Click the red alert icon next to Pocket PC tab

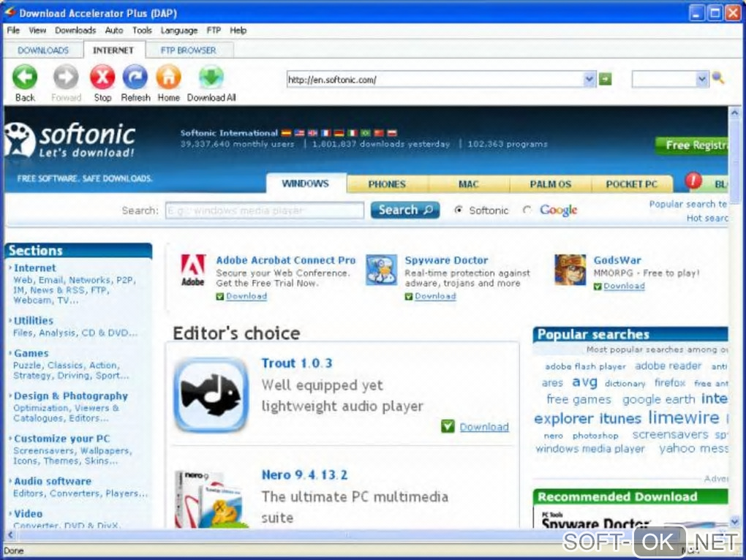pos(693,181)
